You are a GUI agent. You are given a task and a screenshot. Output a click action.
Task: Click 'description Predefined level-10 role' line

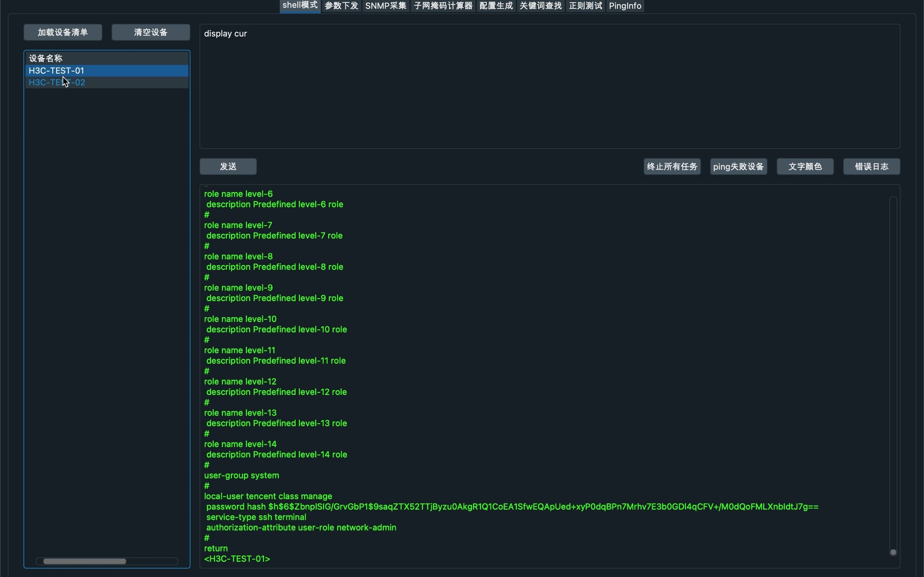[277, 329]
